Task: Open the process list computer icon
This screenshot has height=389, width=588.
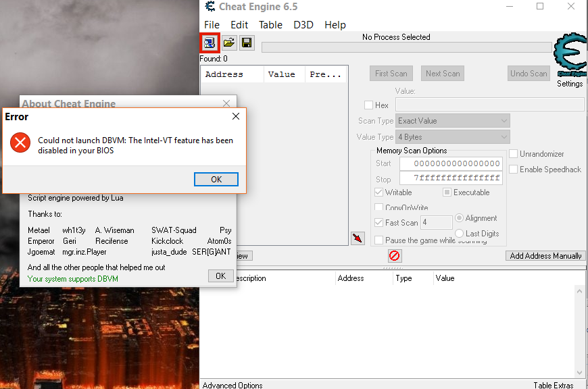Action: [210, 43]
